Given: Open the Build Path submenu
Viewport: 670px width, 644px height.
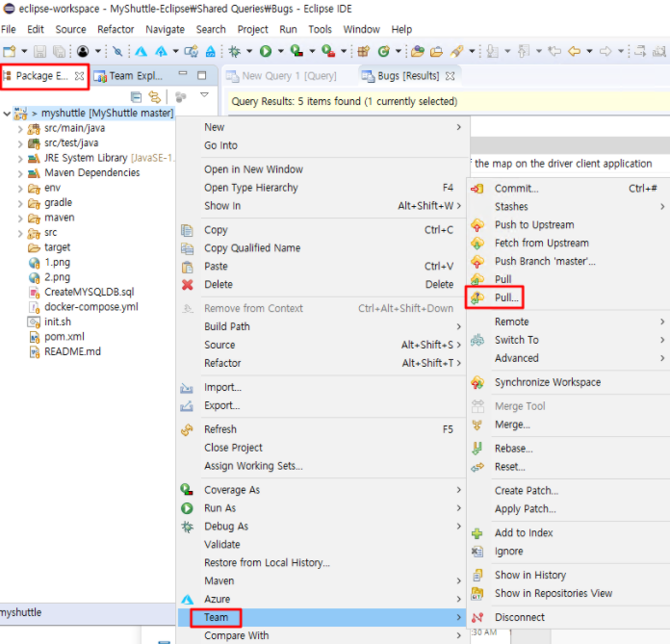Looking at the screenshot, I should click(322, 326).
